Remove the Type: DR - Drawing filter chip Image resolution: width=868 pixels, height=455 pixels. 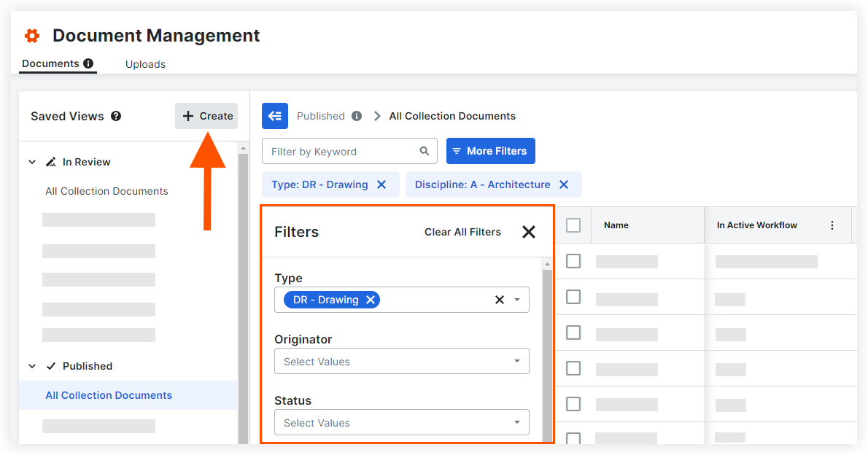click(x=381, y=184)
